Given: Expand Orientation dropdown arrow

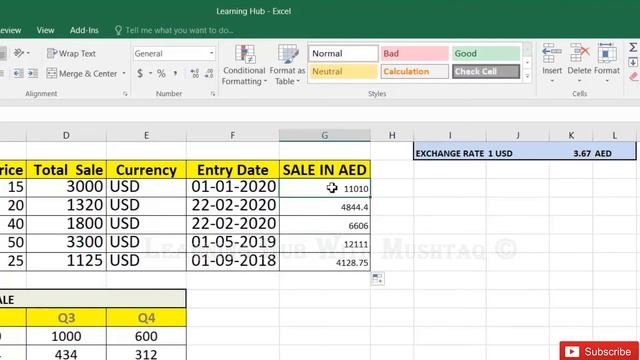Looking at the screenshot, I should pos(28,53).
